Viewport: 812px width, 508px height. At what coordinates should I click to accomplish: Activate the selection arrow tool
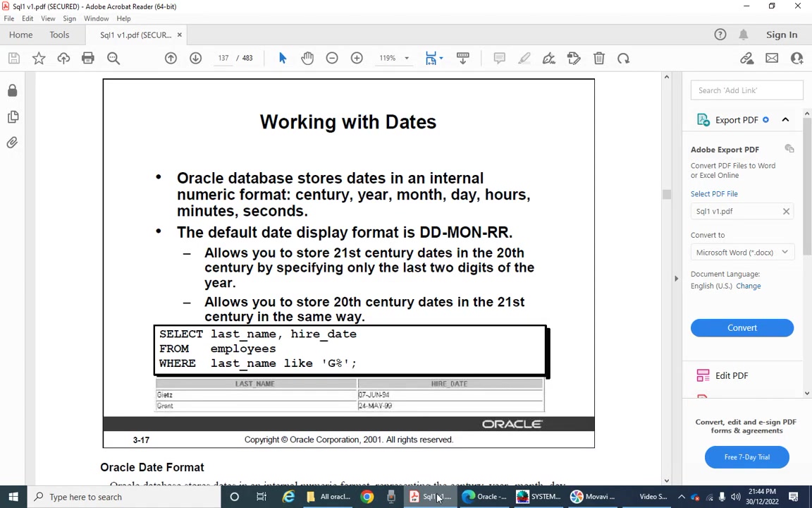282,58
